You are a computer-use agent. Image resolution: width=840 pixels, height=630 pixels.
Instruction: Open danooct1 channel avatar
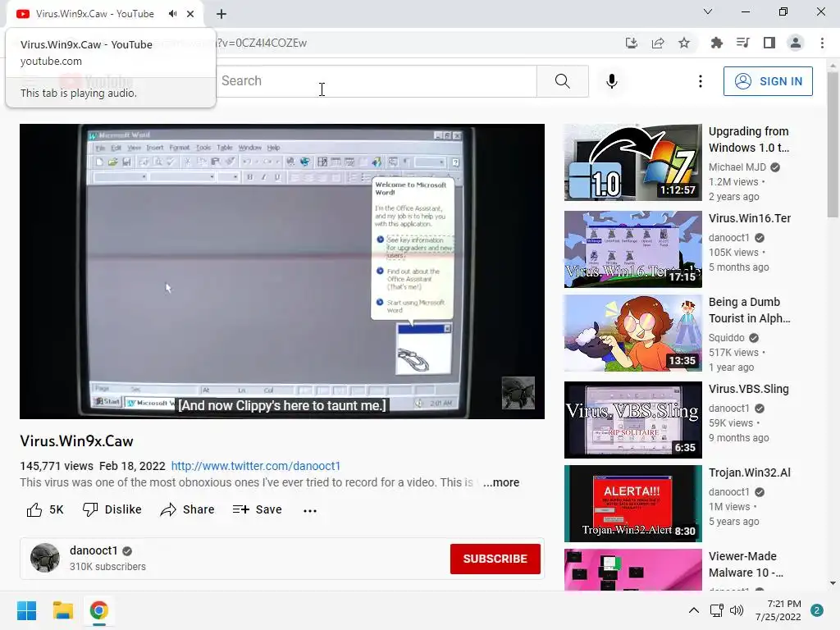(x=45, y=558)
